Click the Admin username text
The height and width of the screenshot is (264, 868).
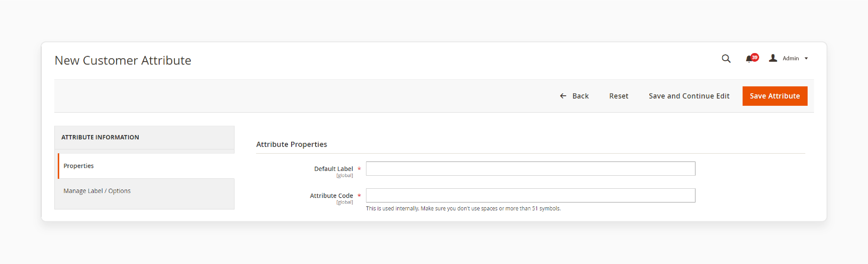coord(790,59)
